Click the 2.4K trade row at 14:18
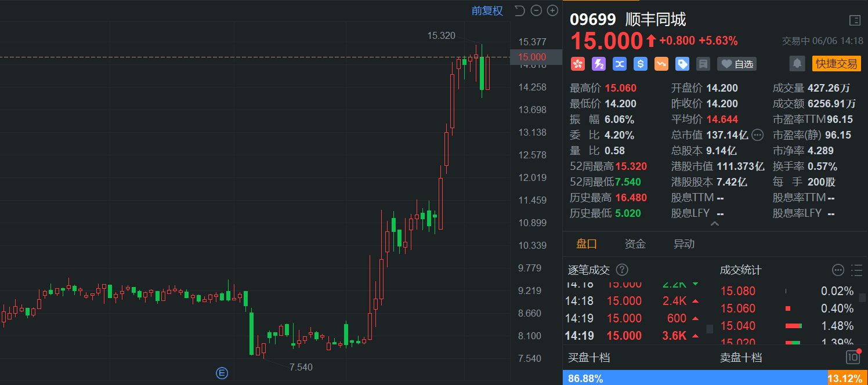Screen dimensions: 868x385 [x=632, y=301]
